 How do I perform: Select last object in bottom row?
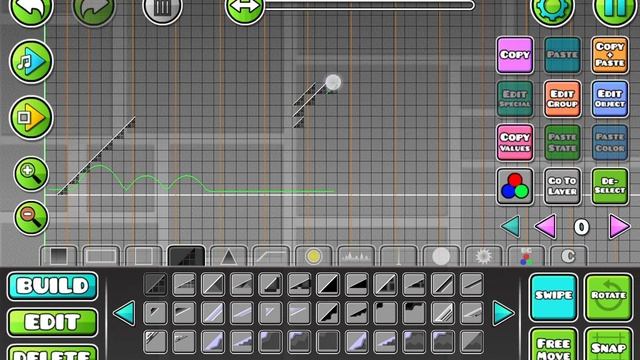coord(471,342)
